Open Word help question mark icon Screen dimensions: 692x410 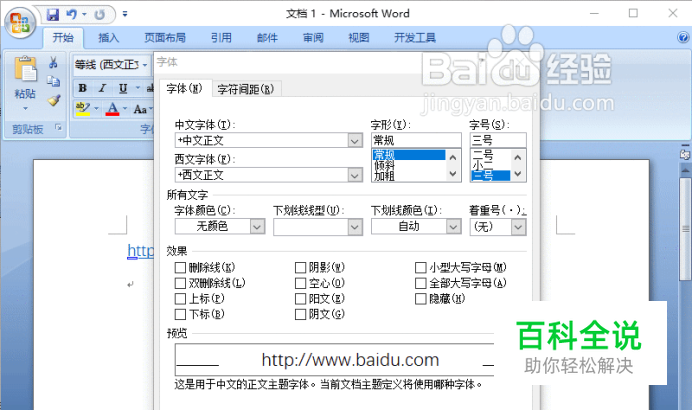point(683,38)
